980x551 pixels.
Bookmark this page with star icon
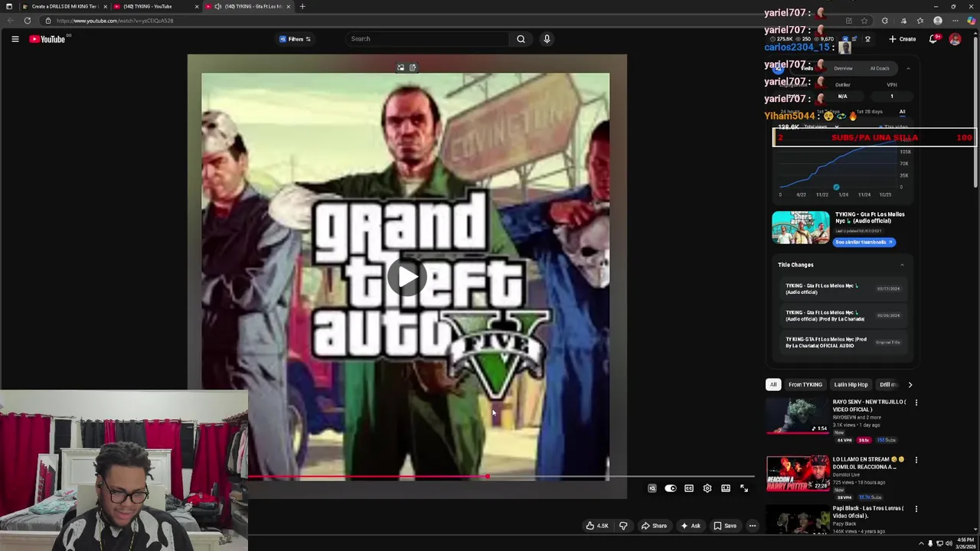[x=864, y=21]
